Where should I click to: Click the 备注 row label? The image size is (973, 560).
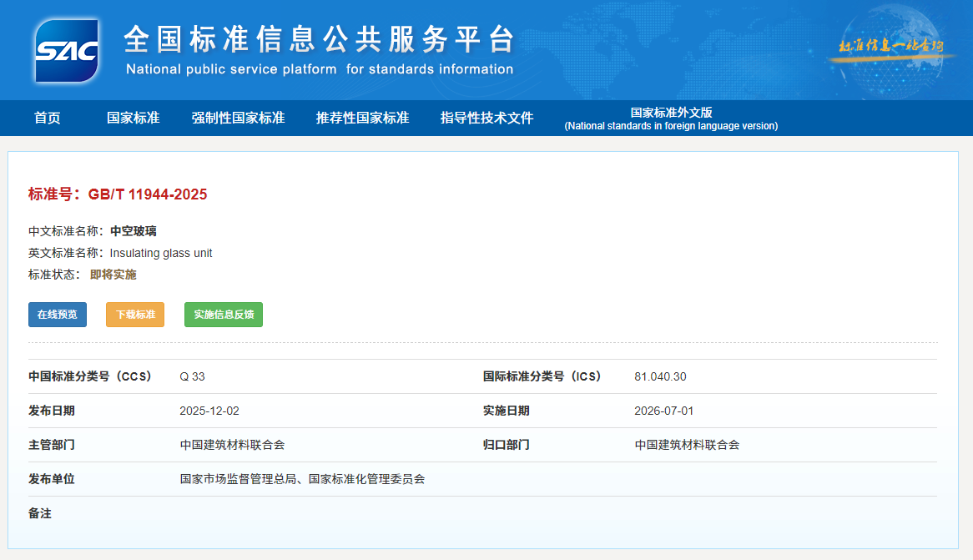pyautogui.click(x=40, y=513)
